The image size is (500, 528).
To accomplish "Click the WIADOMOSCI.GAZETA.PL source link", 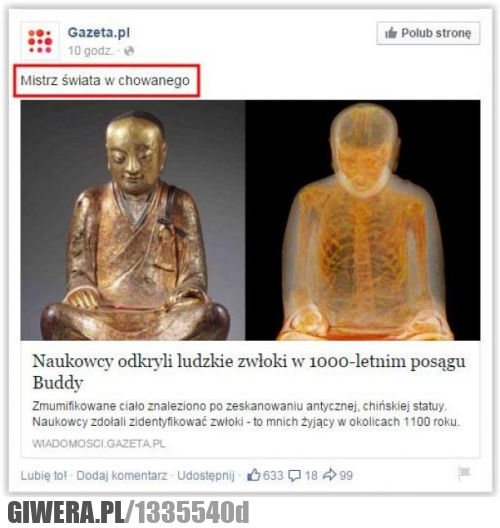I will point(99,443).
